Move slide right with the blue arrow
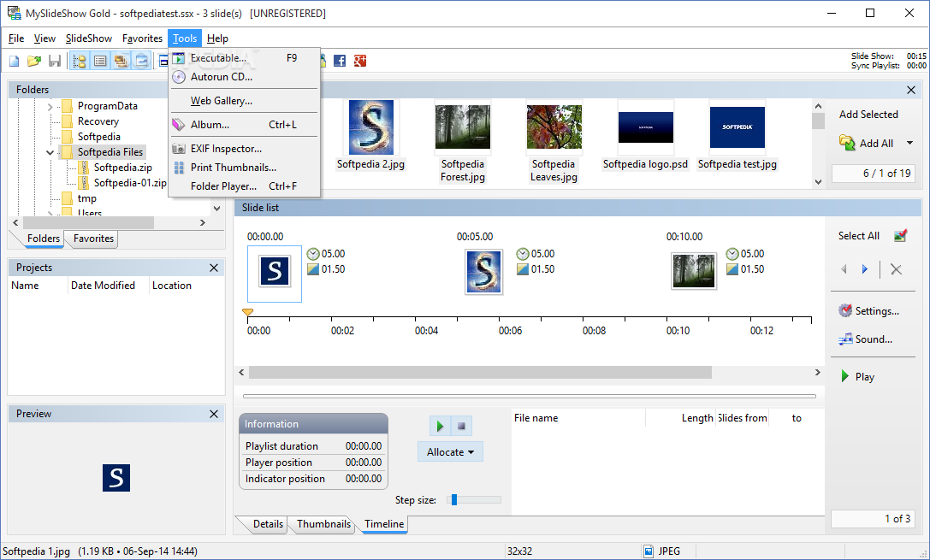930x560 pixels. click(x=865, y=269)
